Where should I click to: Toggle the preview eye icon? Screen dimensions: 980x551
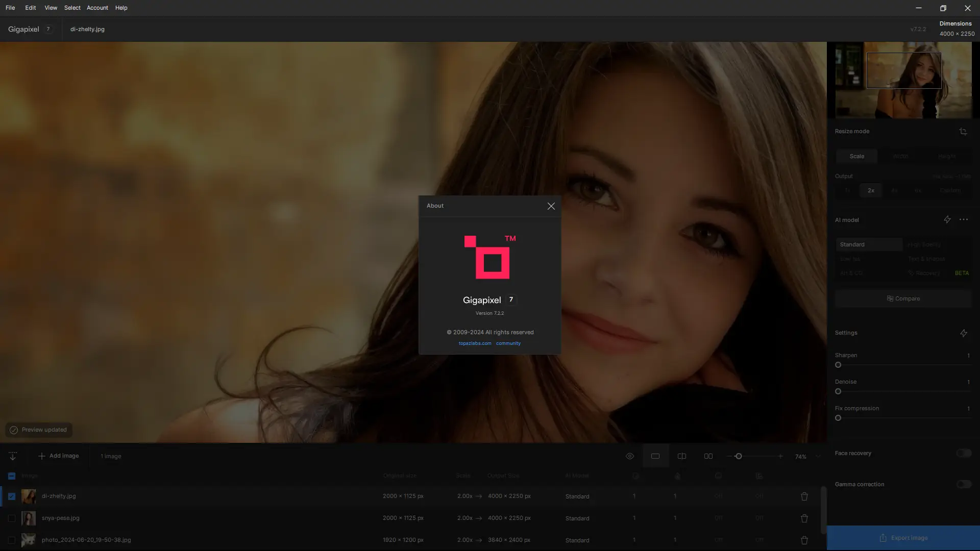click(630, 456)
